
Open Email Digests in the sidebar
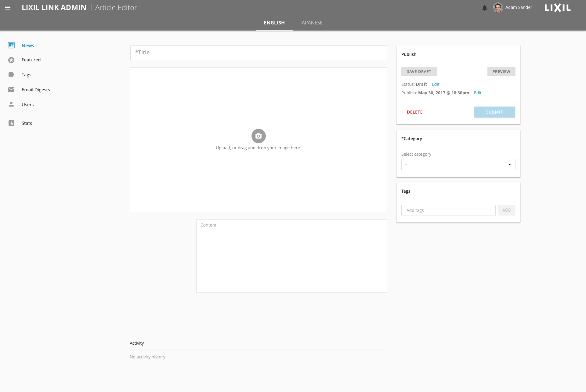pos(36,90)
